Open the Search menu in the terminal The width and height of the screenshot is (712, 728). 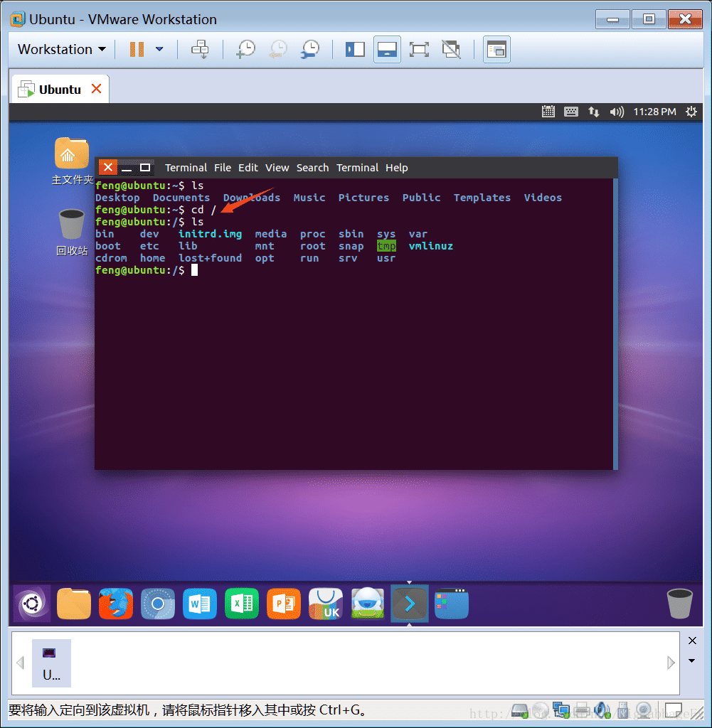[x=312, y=168]
